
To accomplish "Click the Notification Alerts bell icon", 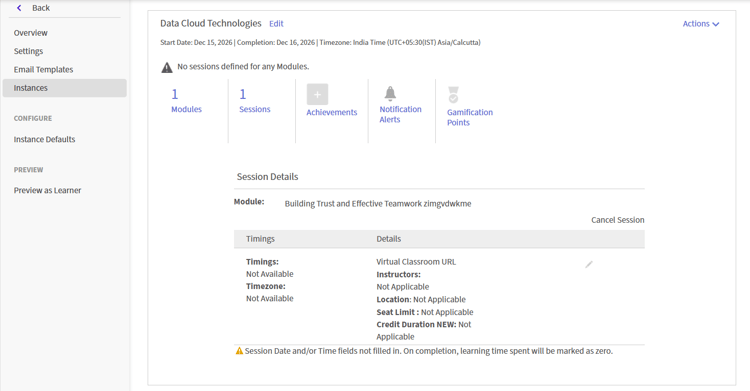I will click(390, 93).
